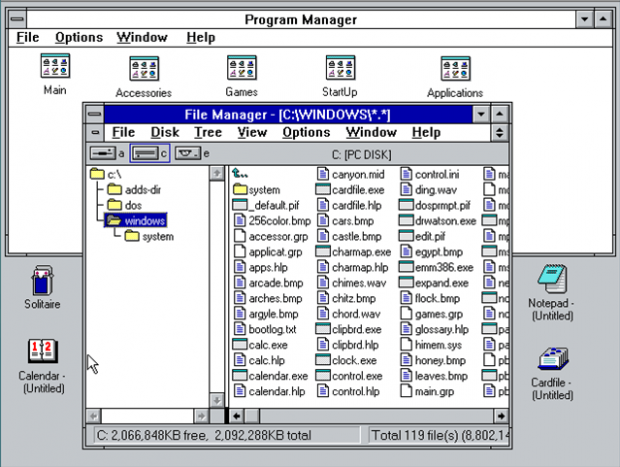Viewport: 620px width, 467px height.
Task: Select chimes.wav file
Action: coord(352,283)
